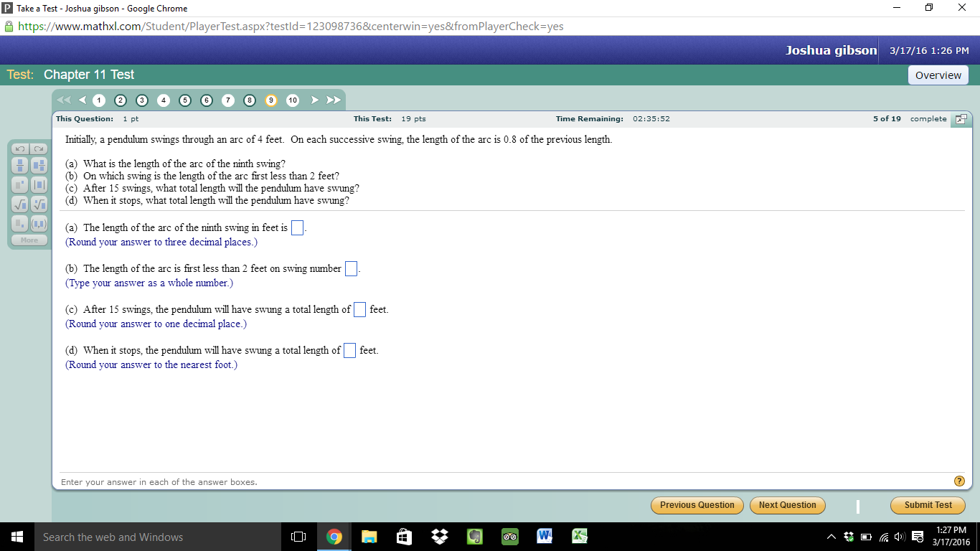Go to question 6
Image resolution: width=980 pixels, height=551 pixels.
pos(207,100)
